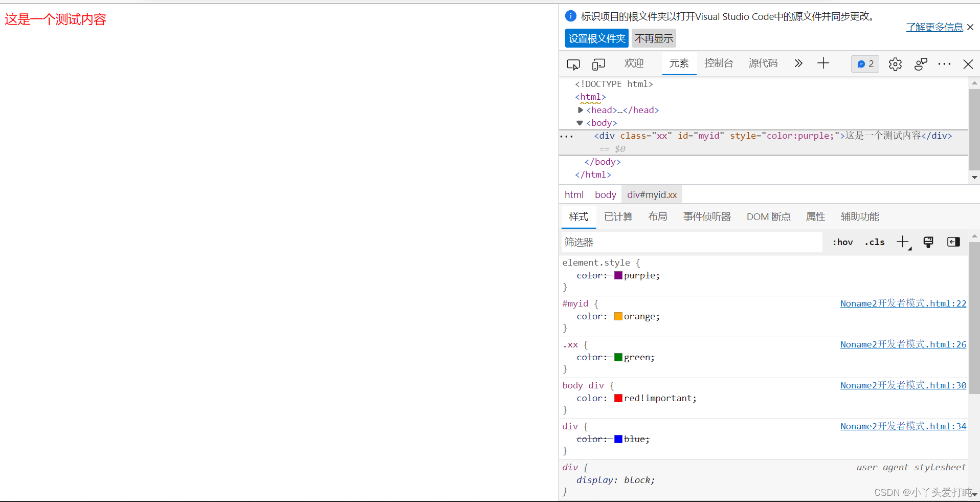The image size is (980, 502).
Task: Add new style rule plus icon
Action: [903, 242]
